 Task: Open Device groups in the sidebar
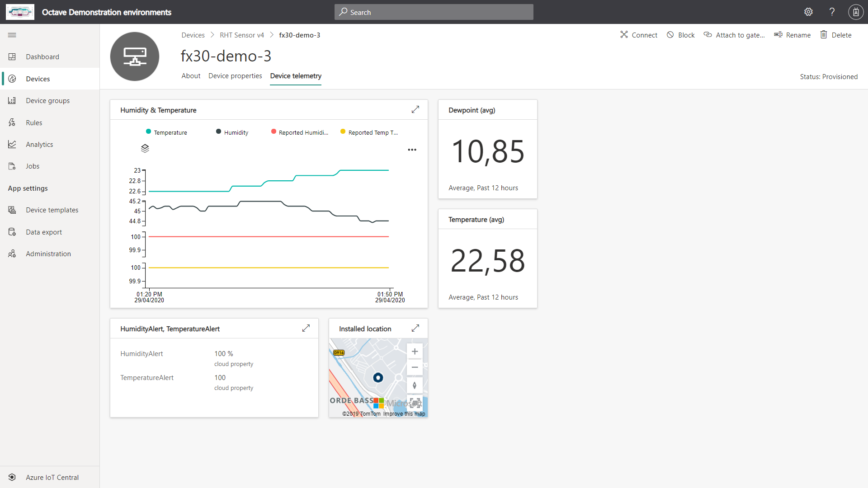tap(50, 100)
